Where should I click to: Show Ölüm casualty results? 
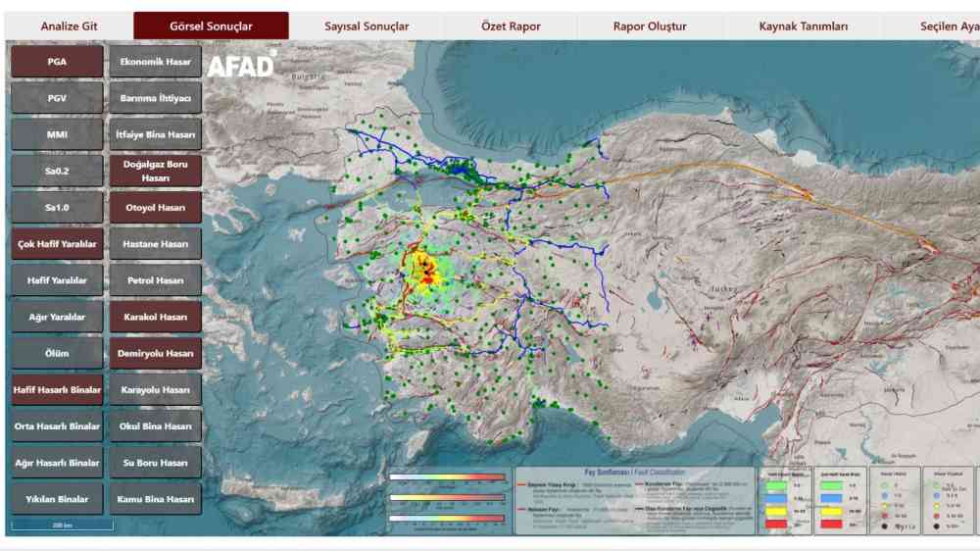click(x=57, y=353)
